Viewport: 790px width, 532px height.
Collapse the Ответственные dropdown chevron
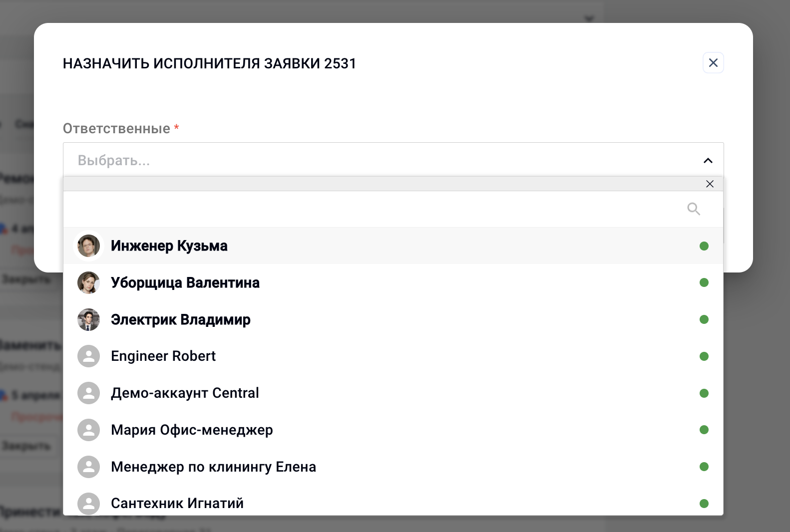pyautogui.click(x=708, y=160)
